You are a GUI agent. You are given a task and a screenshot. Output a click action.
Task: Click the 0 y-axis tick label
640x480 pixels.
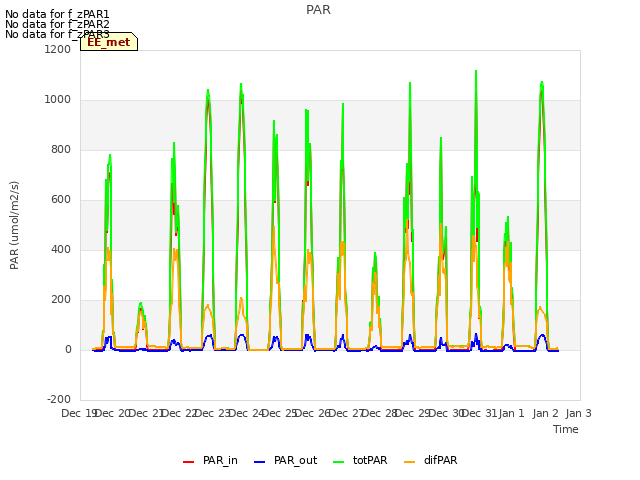click(x=68, y=349)
